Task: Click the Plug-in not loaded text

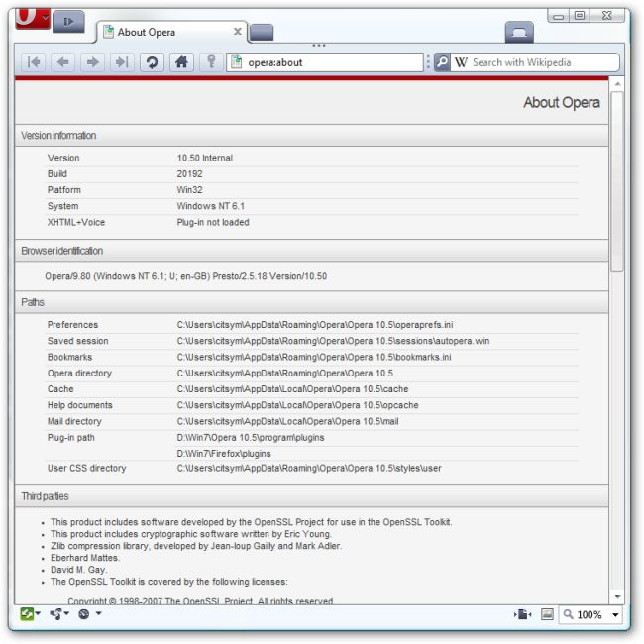Action: [213, 222]
